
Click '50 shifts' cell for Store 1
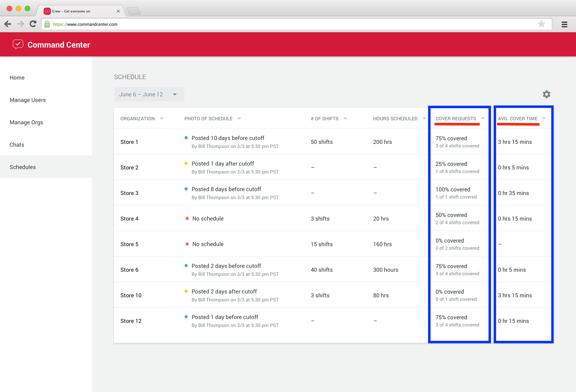(322, 142)
